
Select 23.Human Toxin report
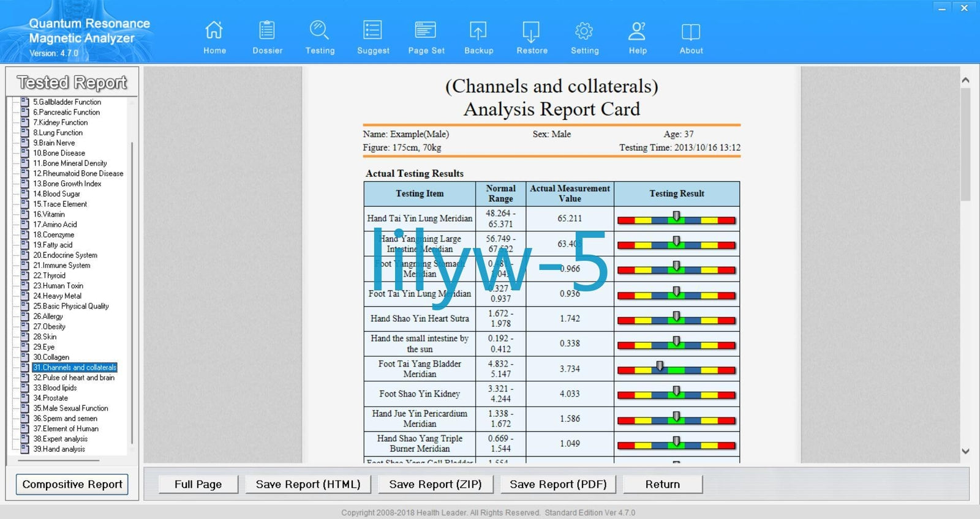point(58,286)
